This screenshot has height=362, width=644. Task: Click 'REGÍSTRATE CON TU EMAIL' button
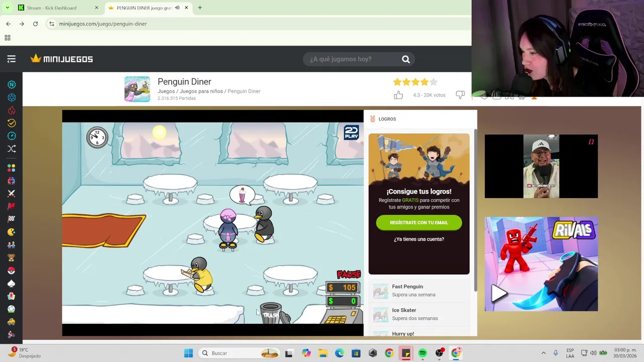(x=419, y=222)
